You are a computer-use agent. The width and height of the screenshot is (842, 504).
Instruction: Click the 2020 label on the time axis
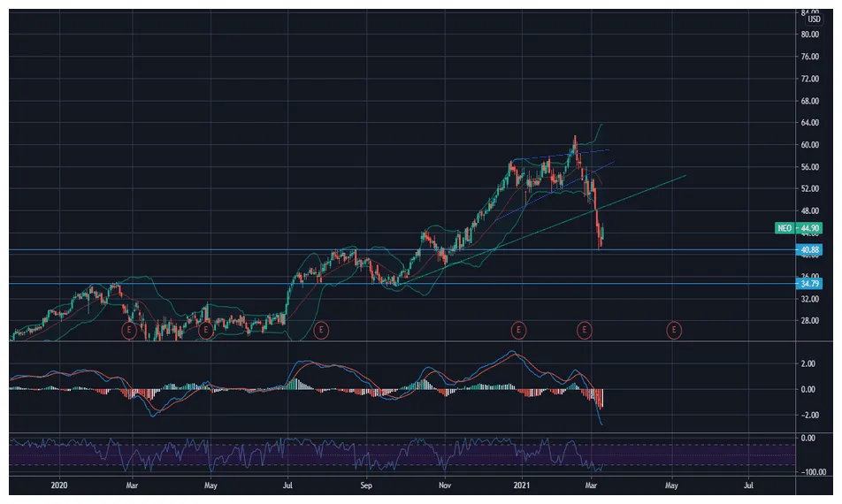59,485
